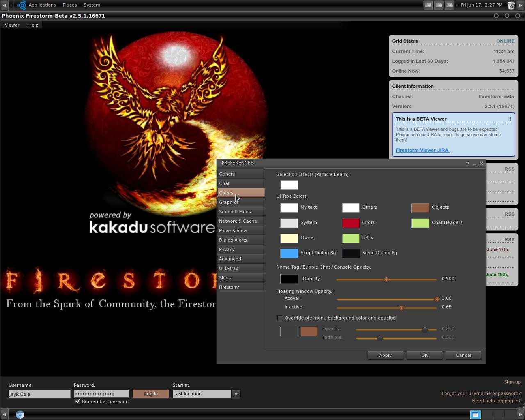Image resolution: width=525 pixels, height=420 pixels.
Task: Click the first window control circle in the Firestorm title bar
Action: [496, 16]
